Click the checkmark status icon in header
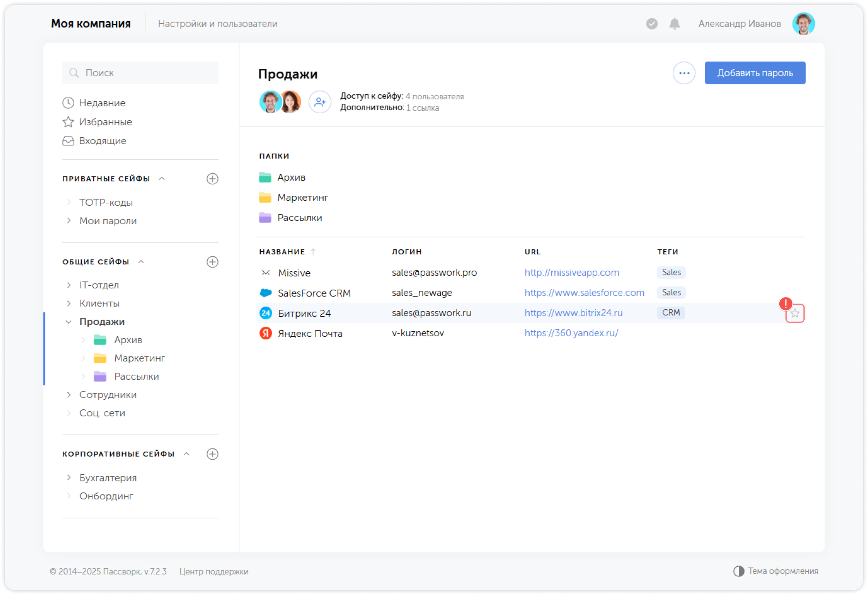Image resolution: width=868 pixels, height=595 pixels. point(652,24)
